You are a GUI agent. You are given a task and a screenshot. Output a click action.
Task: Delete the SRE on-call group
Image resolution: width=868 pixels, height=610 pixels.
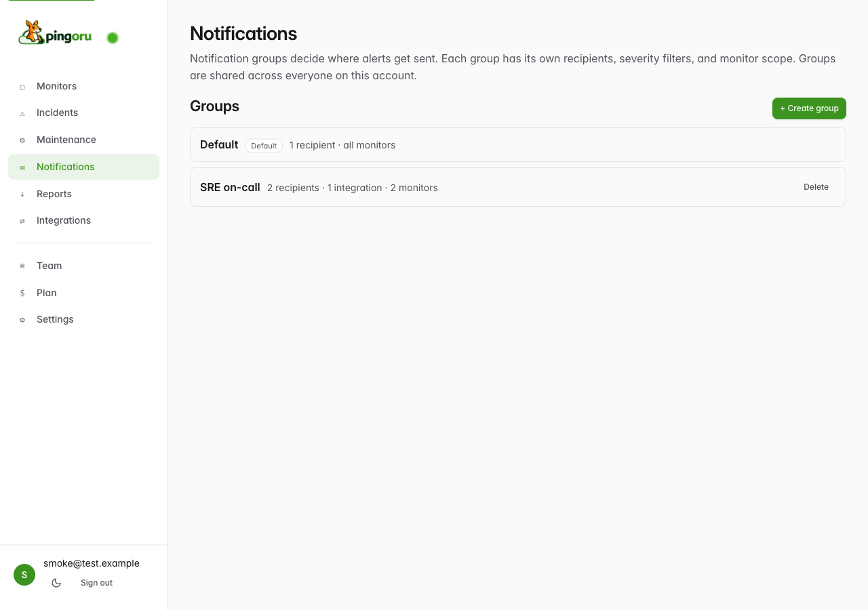[815, 186]
